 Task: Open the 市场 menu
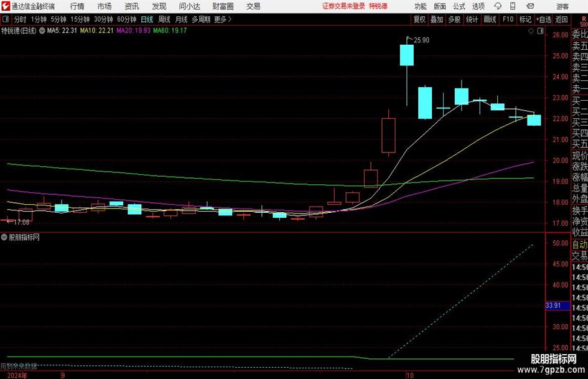105,6
